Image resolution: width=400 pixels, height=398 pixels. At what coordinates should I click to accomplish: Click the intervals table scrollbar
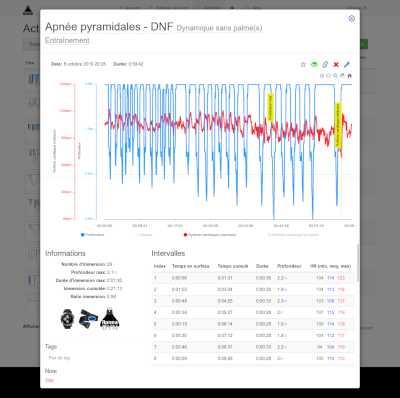(358, 263)
